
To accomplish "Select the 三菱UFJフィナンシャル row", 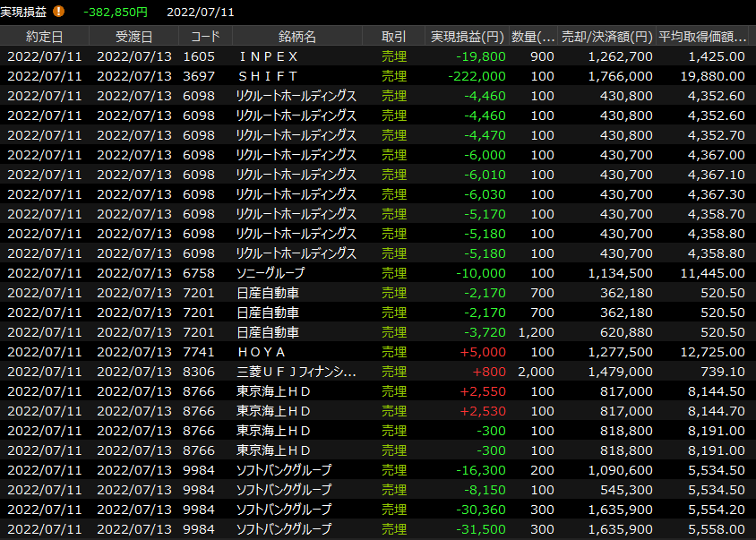I will (296, 372).
